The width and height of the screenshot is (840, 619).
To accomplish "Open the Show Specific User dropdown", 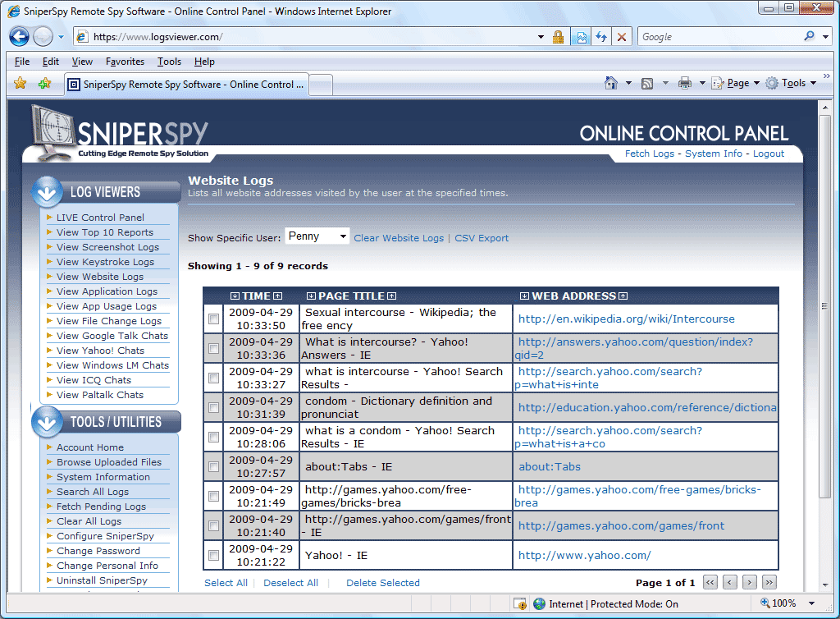I will pos(317,236).
